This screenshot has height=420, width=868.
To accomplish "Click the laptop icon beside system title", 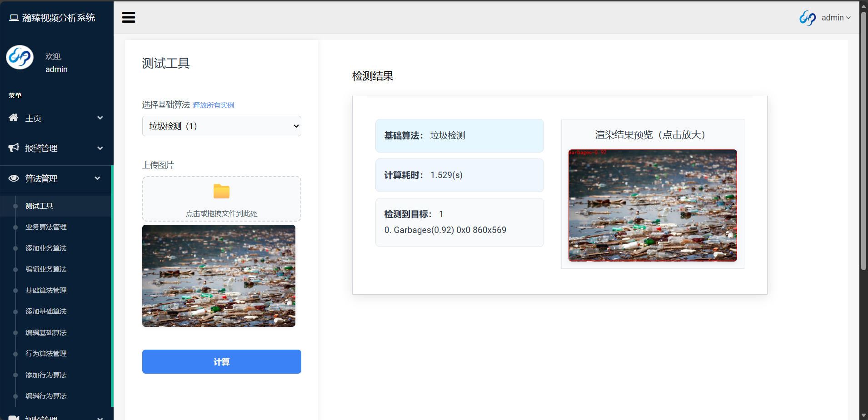I will [x=14, y=18].
